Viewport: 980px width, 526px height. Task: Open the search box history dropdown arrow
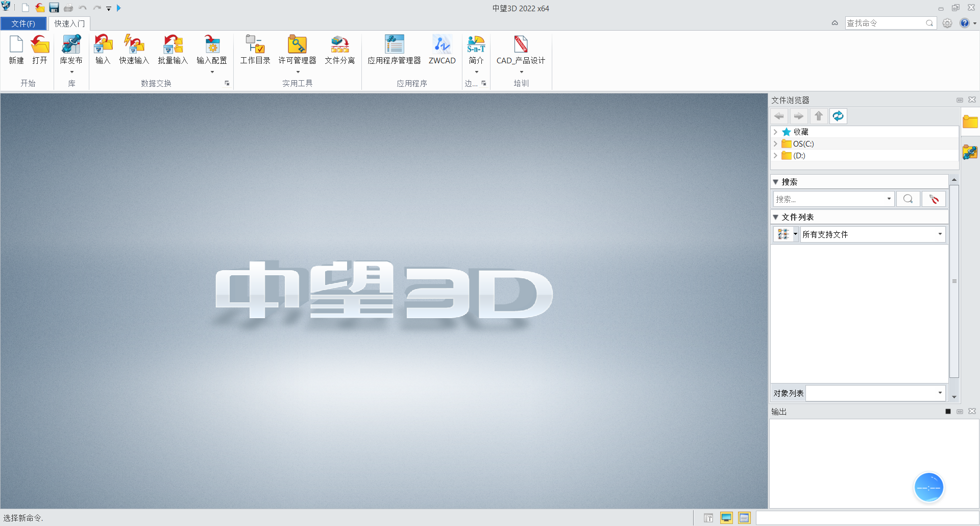[889, 199]
